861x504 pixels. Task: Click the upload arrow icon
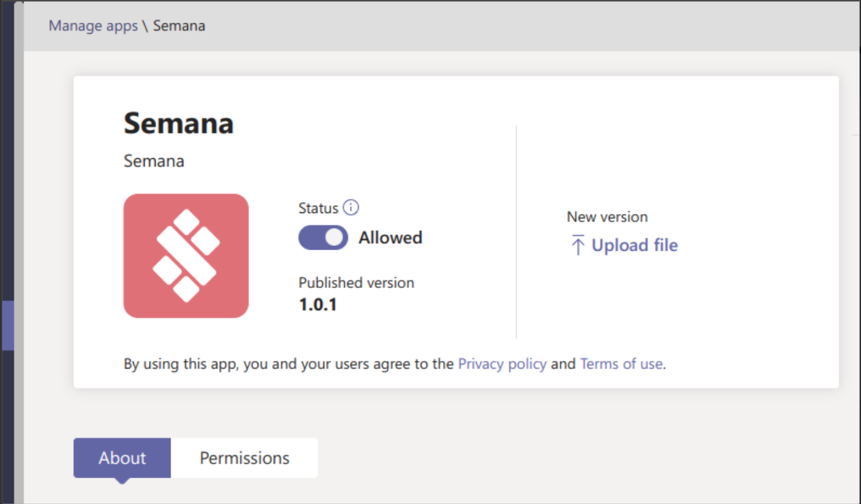tap(578, 245)
